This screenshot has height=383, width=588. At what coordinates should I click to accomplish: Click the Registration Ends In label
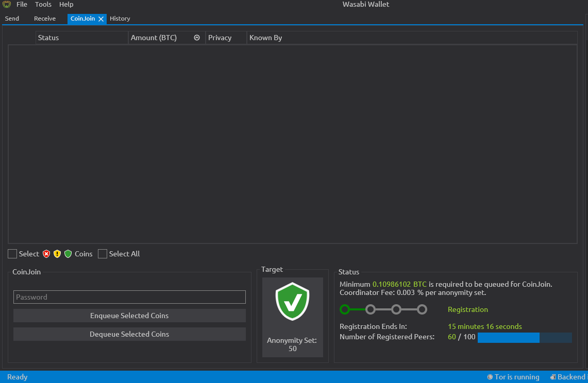pyautogui.click(x=373, y=326)
